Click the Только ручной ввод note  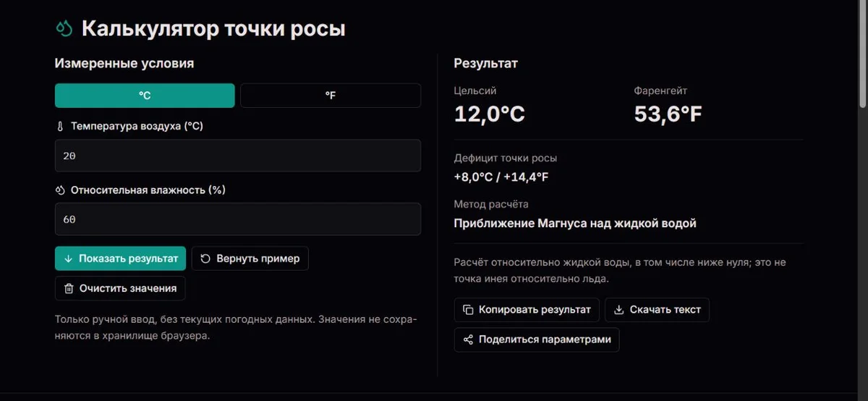(x=236, y=327)
